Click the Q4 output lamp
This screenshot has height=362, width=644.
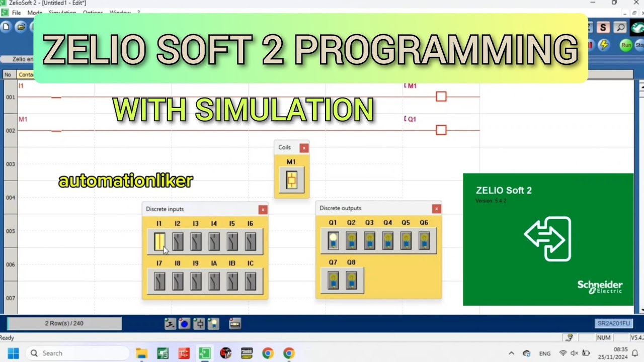(387, 241)
